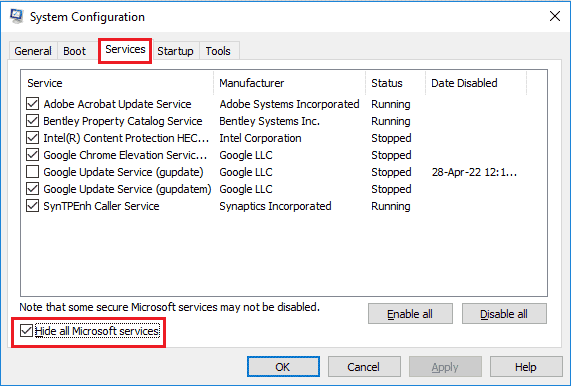571x386 pixels.
Task: Select the Services tab
Action: click(125, 50)
